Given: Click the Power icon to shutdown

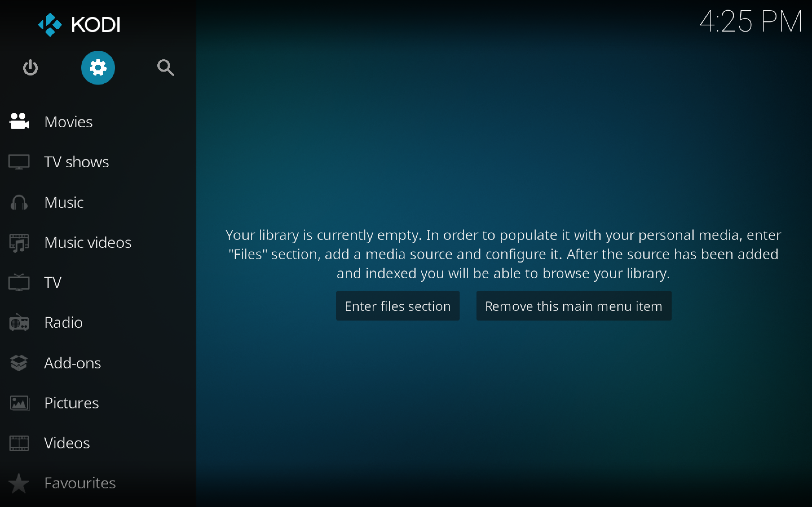Looking at the screenshot, I should pos(30,67).
